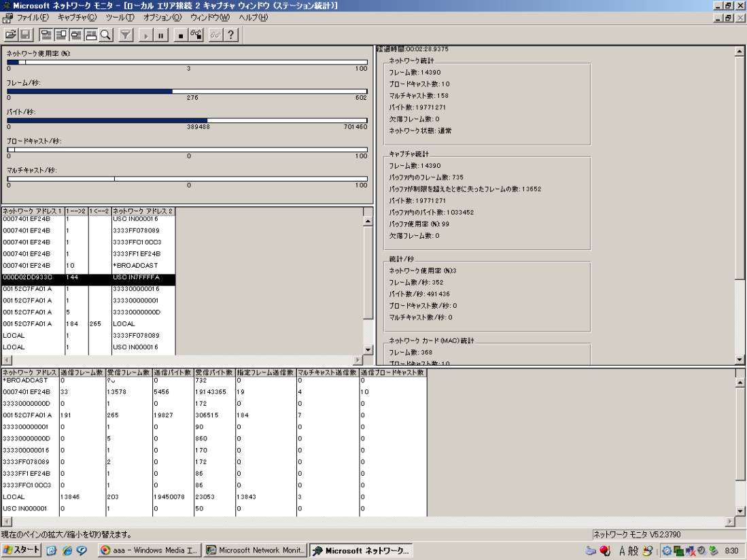
Task: Click the session list scroll up arrow
Action: tap(368, 221)
